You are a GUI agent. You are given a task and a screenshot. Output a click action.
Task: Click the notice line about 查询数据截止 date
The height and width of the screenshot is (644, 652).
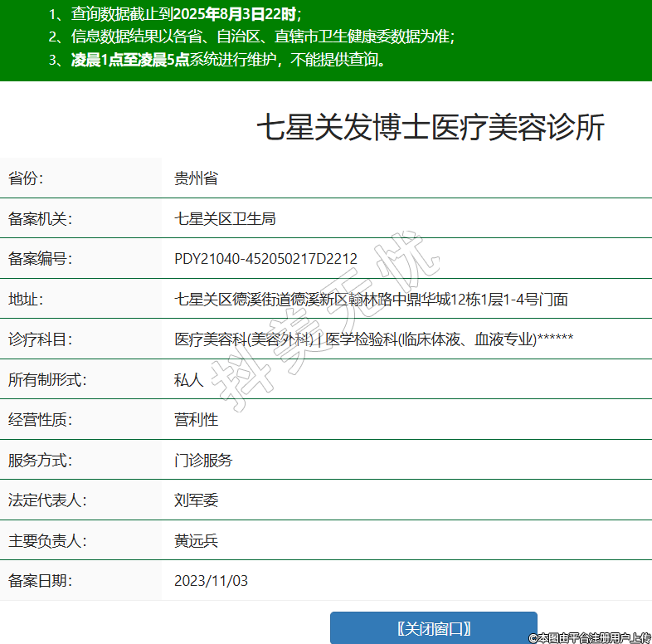(174, 14)
